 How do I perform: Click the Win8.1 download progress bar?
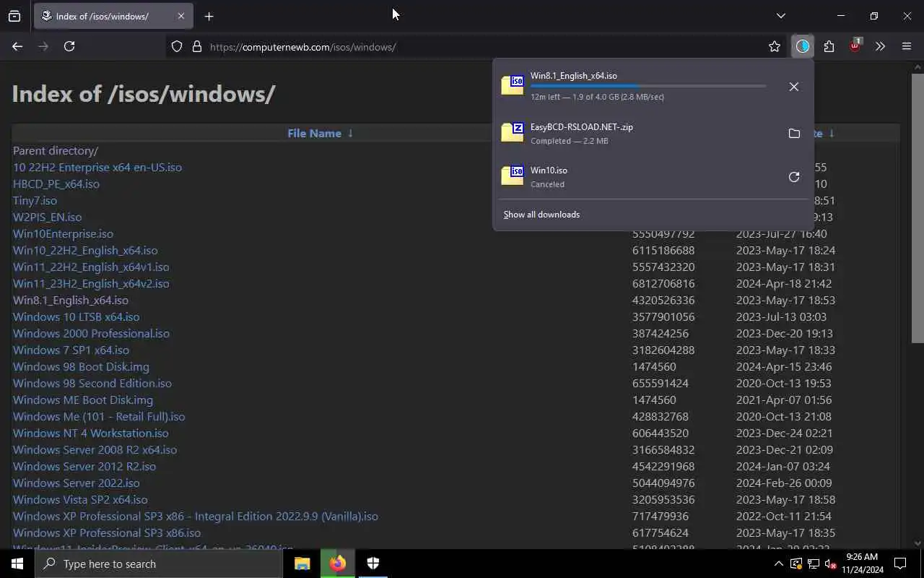[648, 86]
